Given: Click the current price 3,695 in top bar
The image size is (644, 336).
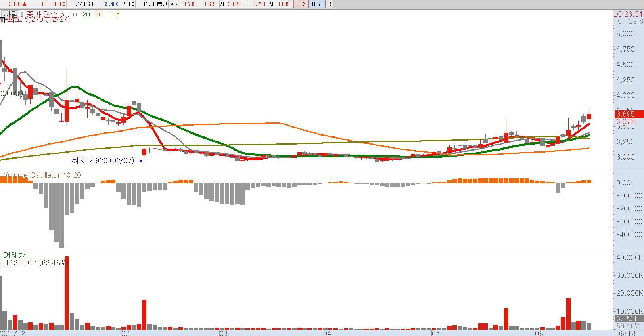Looking at the screenshot, I should tap(15, 4).
